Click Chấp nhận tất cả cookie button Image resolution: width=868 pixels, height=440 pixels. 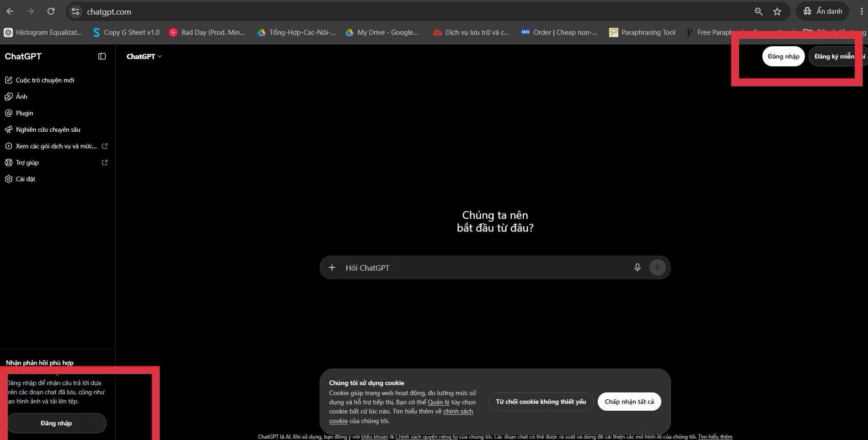coord(629,402)
